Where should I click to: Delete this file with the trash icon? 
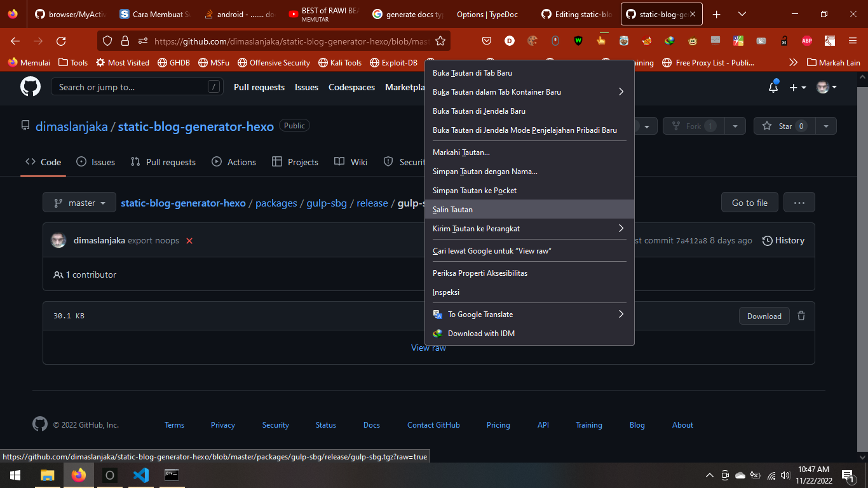coord(801,316)
